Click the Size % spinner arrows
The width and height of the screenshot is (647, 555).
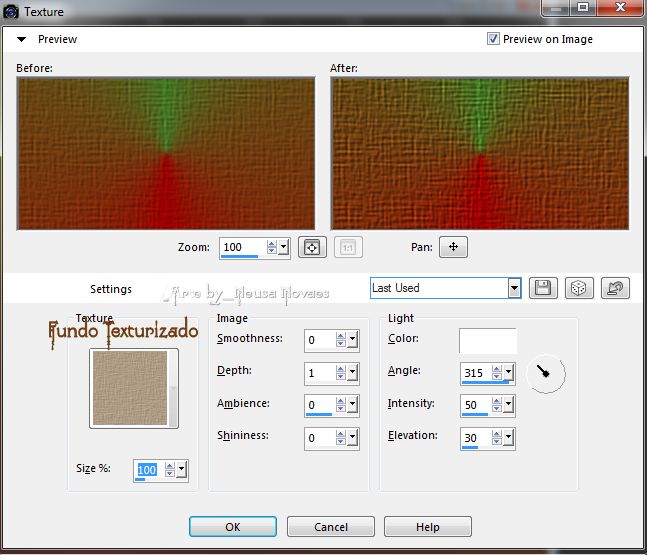(x=170, y=470)
